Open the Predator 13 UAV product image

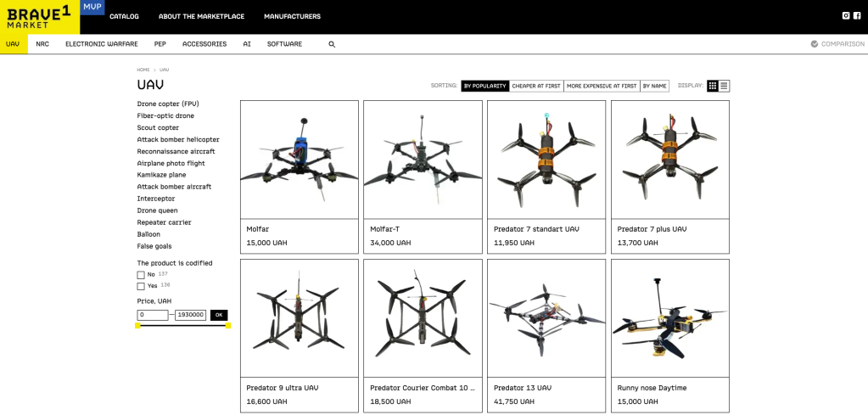point(546,318)
